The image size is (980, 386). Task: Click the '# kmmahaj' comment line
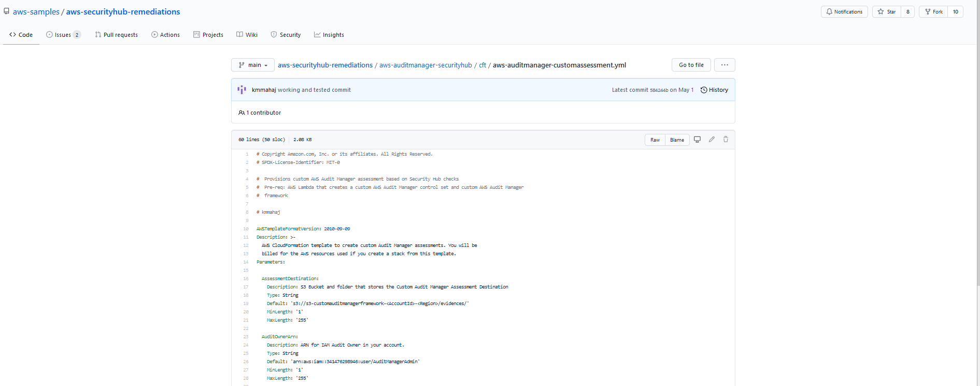268,212
